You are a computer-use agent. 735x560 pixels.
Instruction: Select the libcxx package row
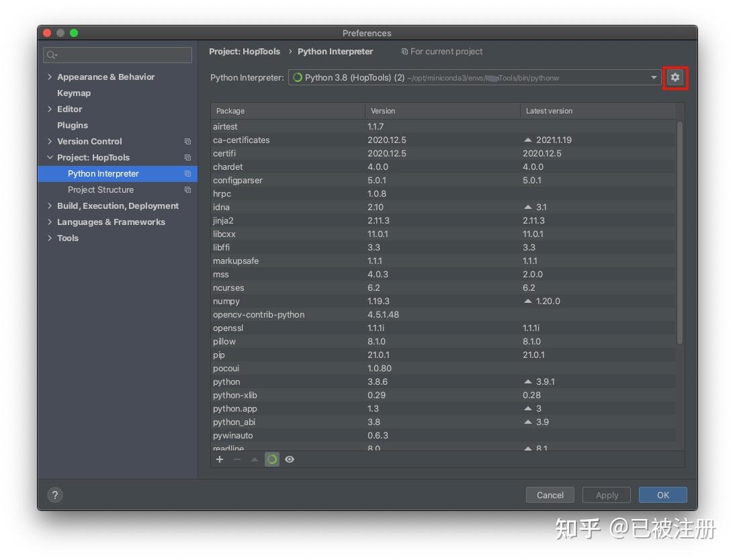tap(443, 234)
